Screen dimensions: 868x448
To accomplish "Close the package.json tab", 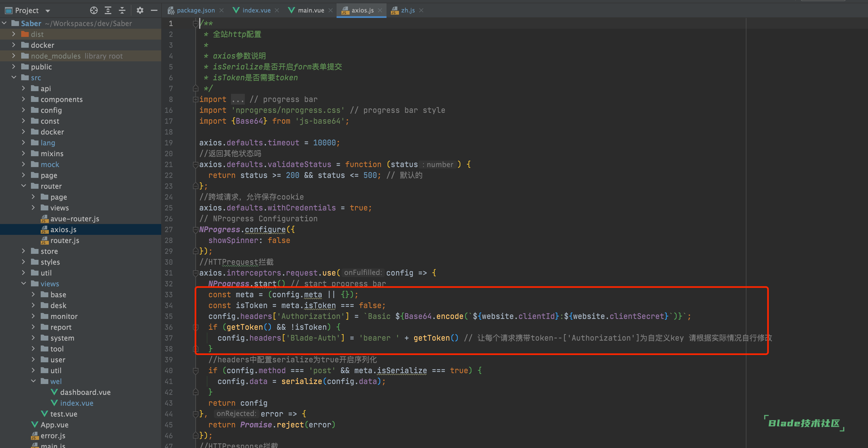I will click(221, 10).
